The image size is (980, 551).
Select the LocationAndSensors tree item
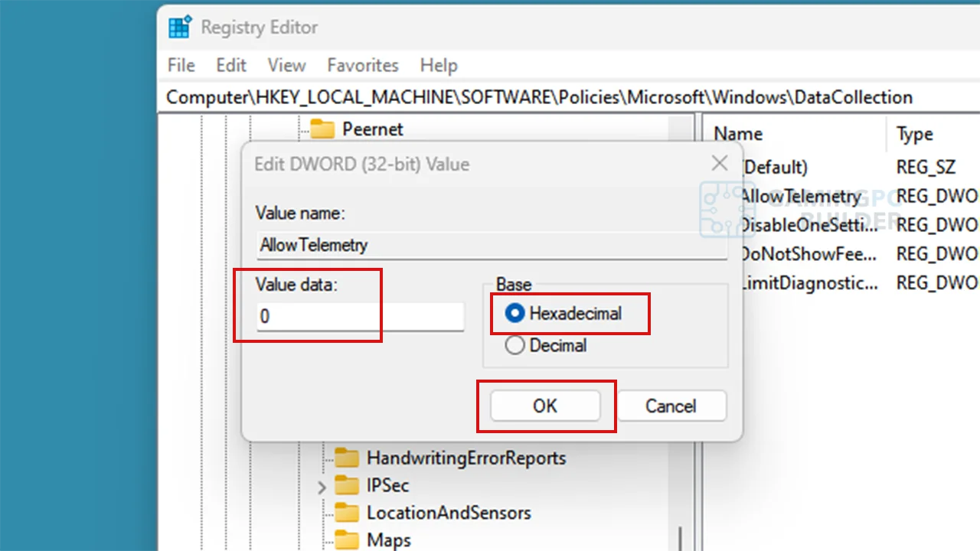[x=449, y=513]
